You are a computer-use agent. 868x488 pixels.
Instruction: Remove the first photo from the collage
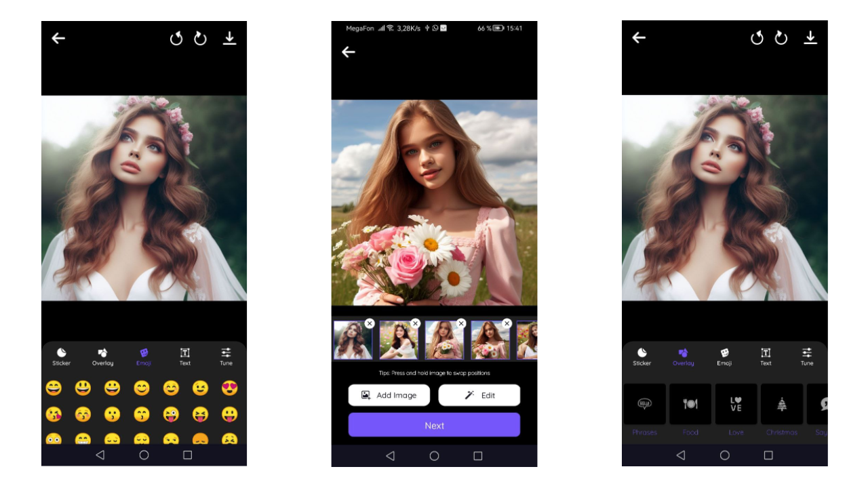[x=370, y=323]
